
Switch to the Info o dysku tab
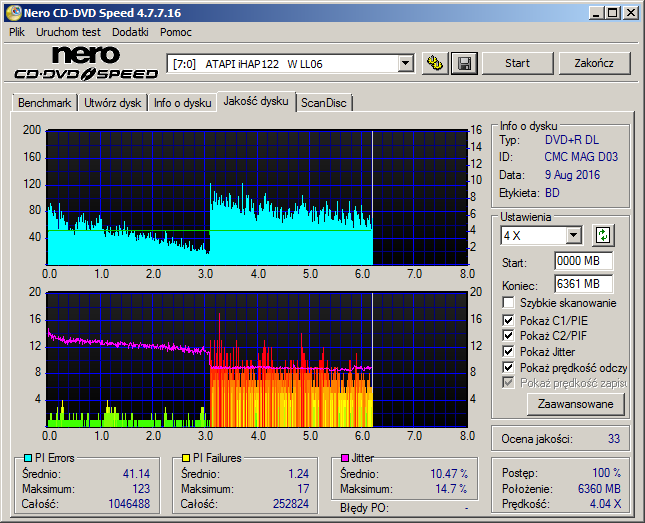click(x=182, y=102)
